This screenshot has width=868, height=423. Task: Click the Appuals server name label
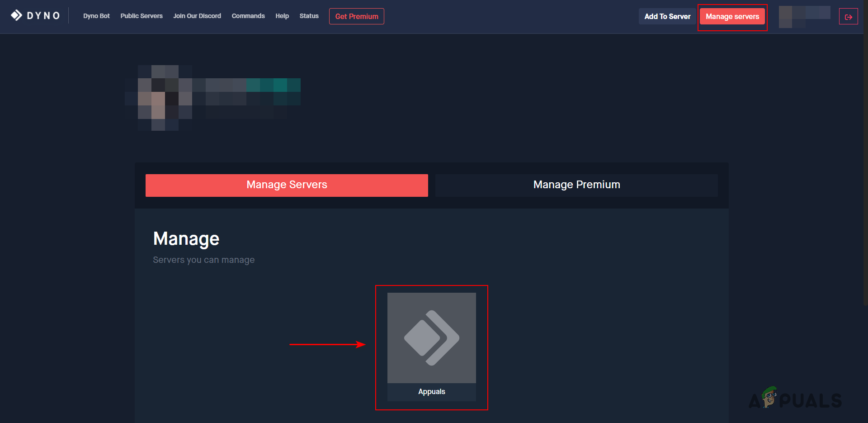pyautogui.click(x=432, y=392)
